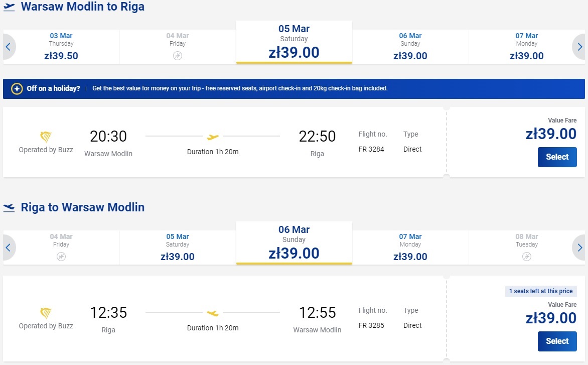The height and width of the screenshot is (365, 588).
Task: Select the zł39.00 fare for flight FR 3285
Action: [x=557, y=341]
